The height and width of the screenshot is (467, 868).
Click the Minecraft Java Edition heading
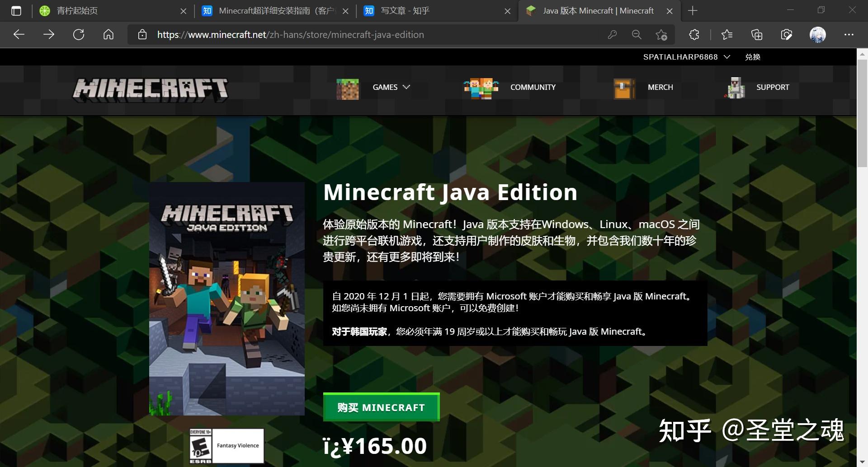(x=450, y=192)
